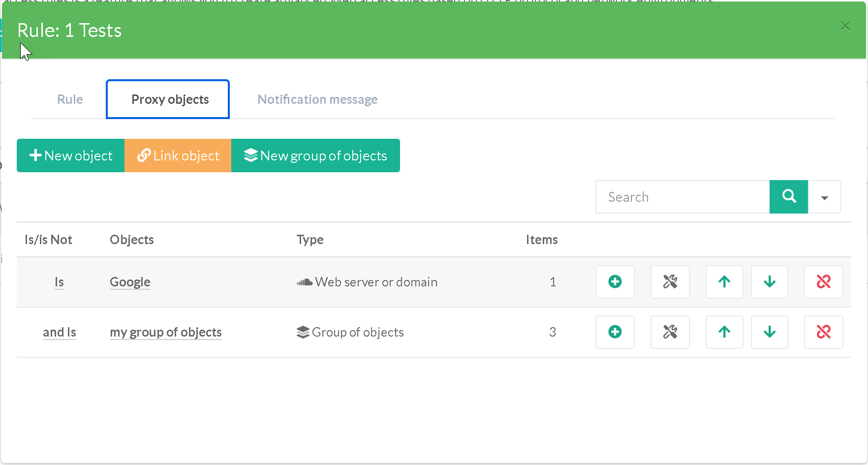This screenshot has height=465, width=868.
Task: Toggle the 'and Is' condition link
Action: [x=60, y=332]
